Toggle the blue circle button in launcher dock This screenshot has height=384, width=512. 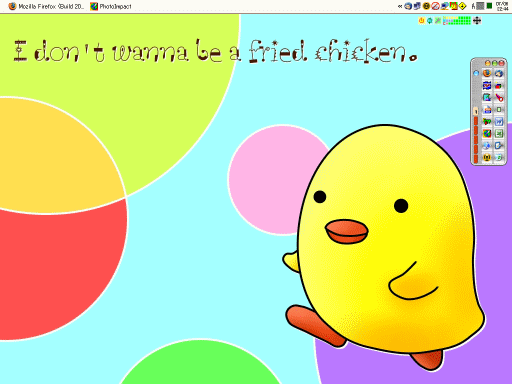(x=476, y=73)
